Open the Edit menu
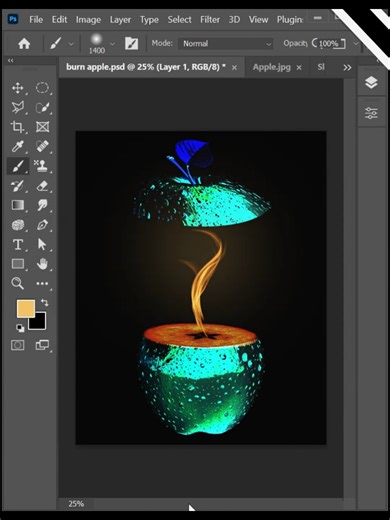The image size is (390, 520). [x=59, y=20]
